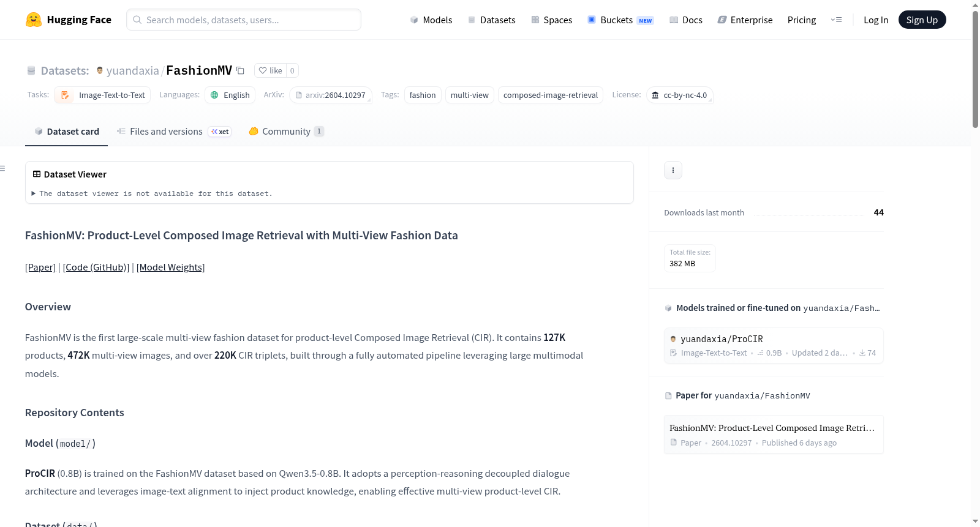
Task: Open the Model Weights link
Action: pyautogui.click(x=171, y=267)
